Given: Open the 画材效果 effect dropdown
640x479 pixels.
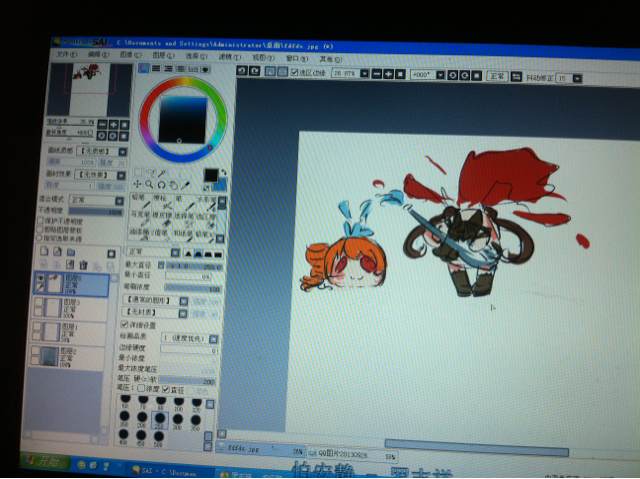Looking at the screenshot, I should [x=121, y=175].
